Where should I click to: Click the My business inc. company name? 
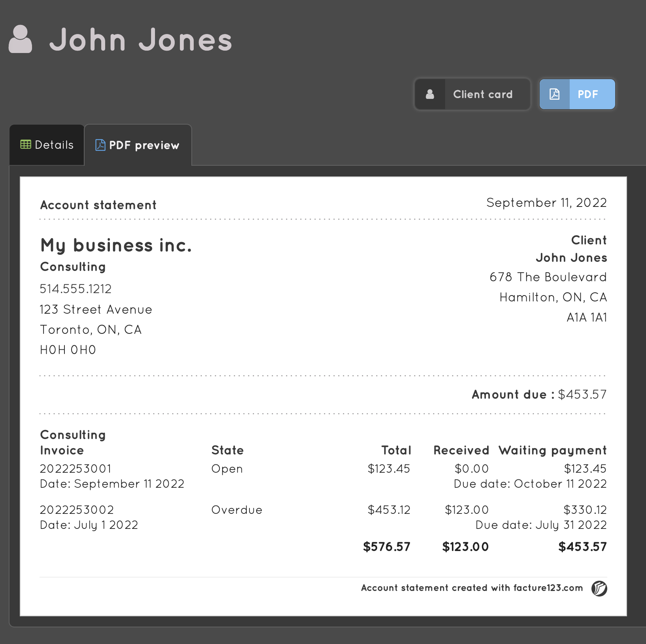pyautogui.click(x=116, y=245)
